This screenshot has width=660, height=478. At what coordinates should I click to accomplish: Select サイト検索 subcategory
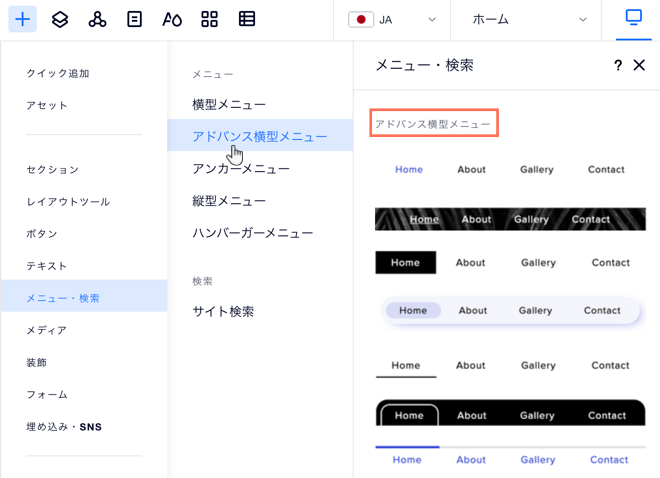pos(223,311)
